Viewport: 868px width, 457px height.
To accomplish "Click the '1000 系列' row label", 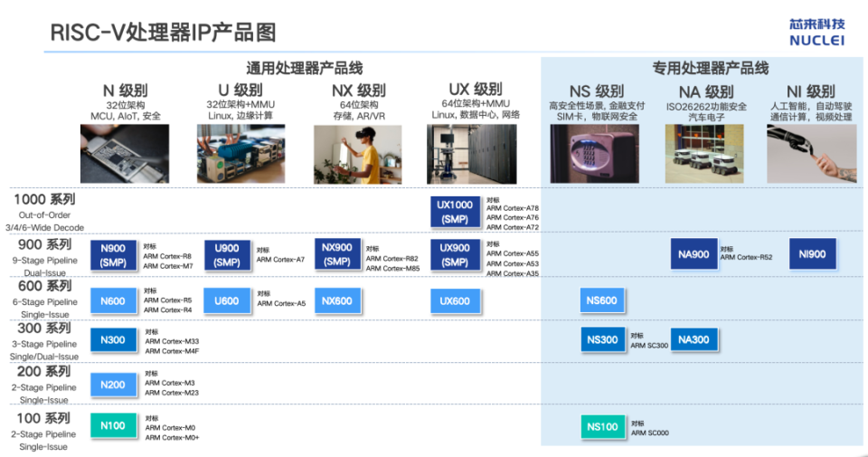I will (44, 199).
